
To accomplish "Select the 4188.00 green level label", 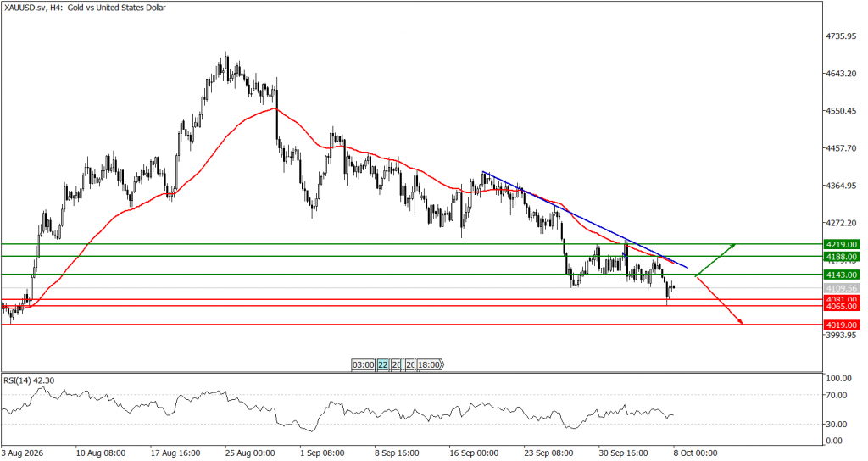I will coord(842,257).
